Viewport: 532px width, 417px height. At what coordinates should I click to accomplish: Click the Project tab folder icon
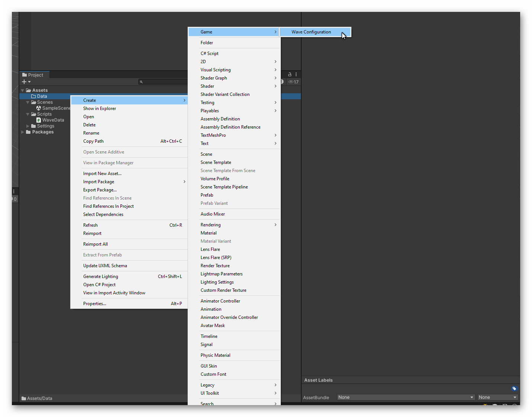click(x=25, y=75)
